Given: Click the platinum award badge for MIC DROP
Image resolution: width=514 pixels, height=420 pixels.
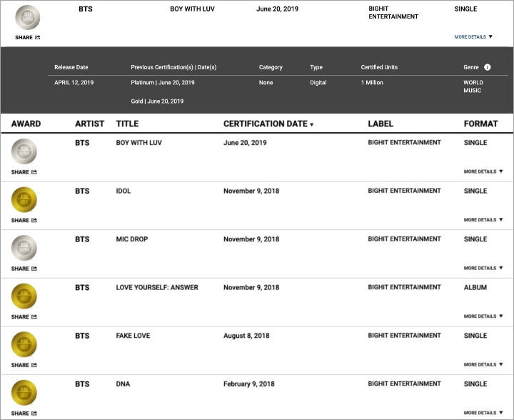Looking at the screenshot, I should 24,248.
